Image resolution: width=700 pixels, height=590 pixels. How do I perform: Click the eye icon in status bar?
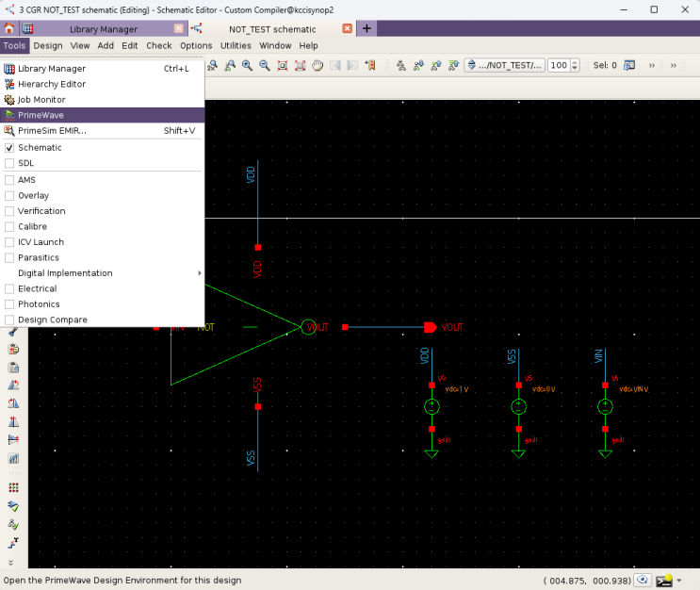pos(643,581)
